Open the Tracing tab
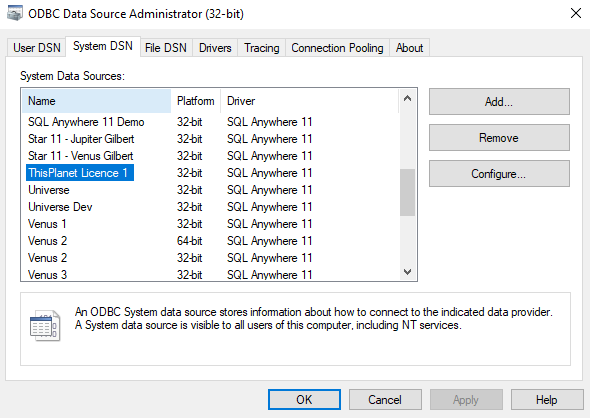The width and height of the screenshot is (590, 418). tap(262, 48)
